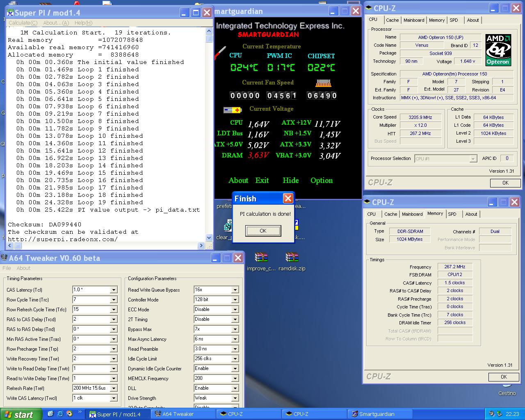Click the system tray icons near the clock
The image size is (525, 420).
(495, 414)
